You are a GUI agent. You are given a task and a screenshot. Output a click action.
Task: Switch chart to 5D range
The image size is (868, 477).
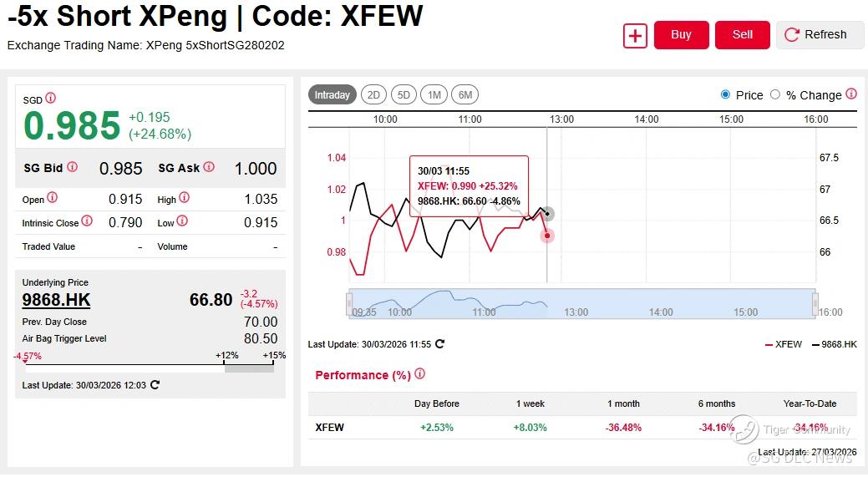point(404,94)
